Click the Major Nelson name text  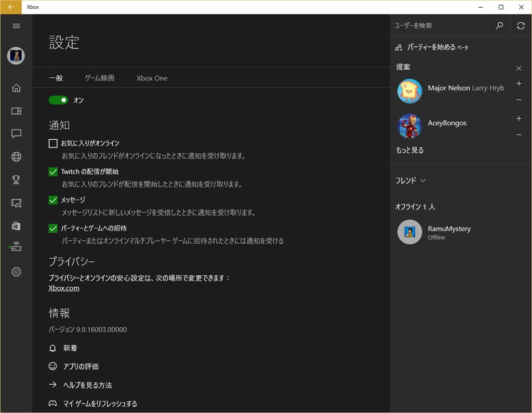coord(449,88)
